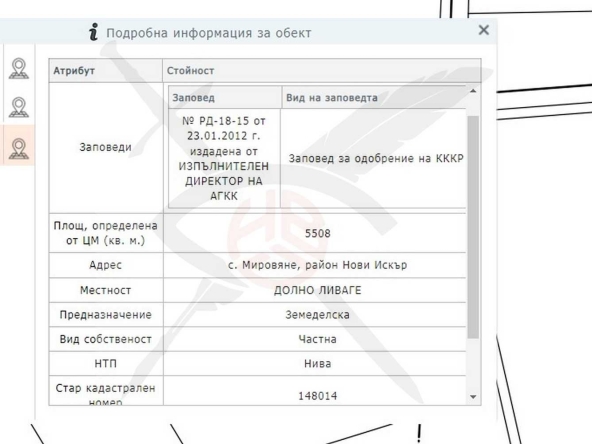Click the Адрес attribute label

point(105,265)
